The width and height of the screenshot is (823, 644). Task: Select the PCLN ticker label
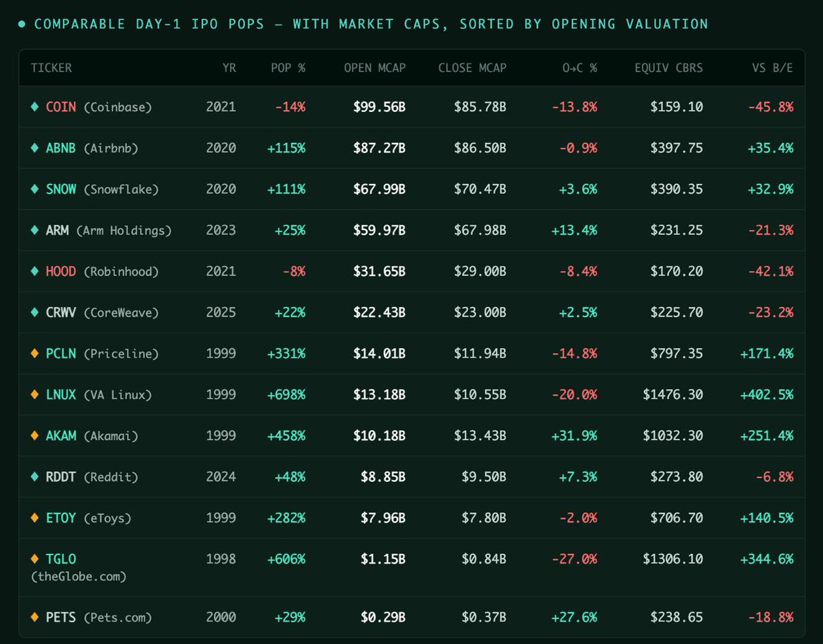(61, 353)
